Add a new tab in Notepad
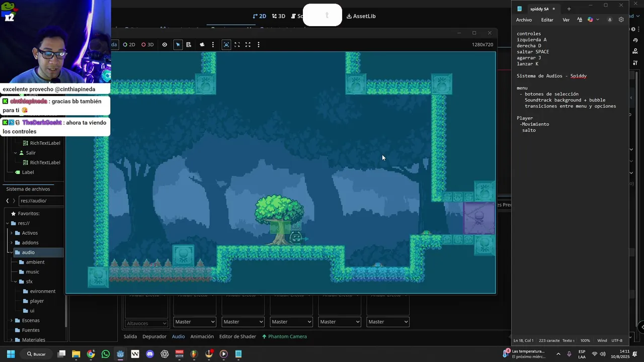 click(569, 9)
